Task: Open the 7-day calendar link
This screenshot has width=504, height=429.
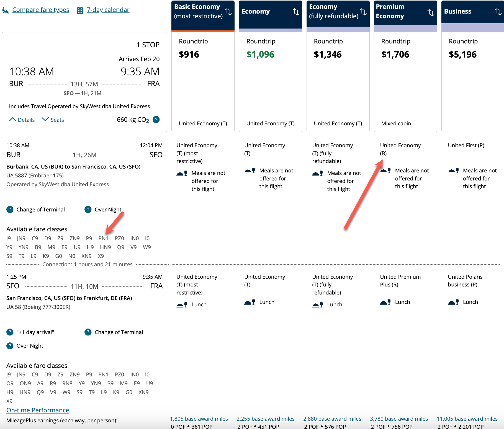Action: point(108,9)
